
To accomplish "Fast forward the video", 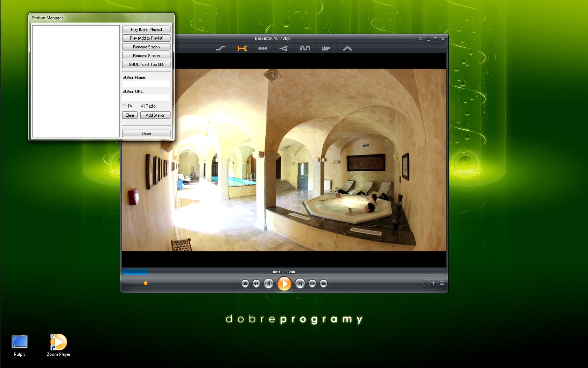I will click(312, 283).
